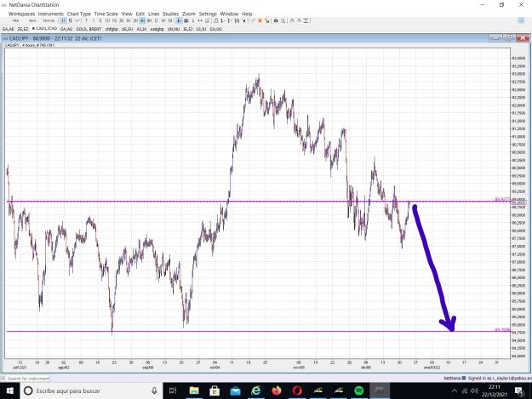Switch to the UN,NU workspace tab
The image size is (532, 399).
174,29
